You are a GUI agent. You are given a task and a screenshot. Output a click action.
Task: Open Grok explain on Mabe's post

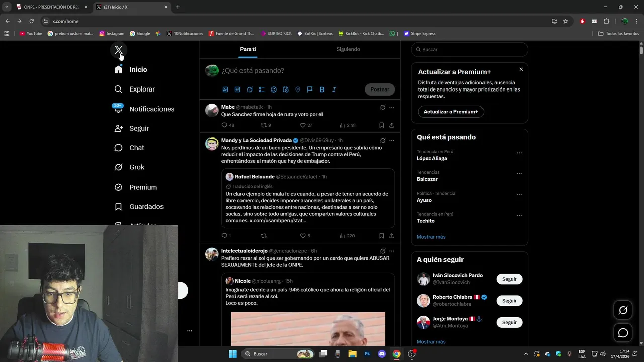click(383, 107)
